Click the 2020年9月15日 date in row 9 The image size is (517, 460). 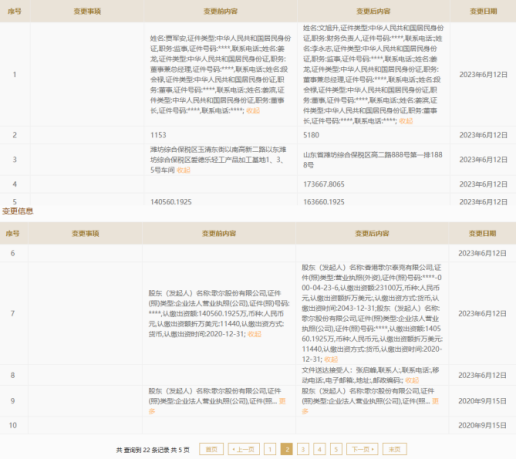pyautogui.click(x=482, y=401)
